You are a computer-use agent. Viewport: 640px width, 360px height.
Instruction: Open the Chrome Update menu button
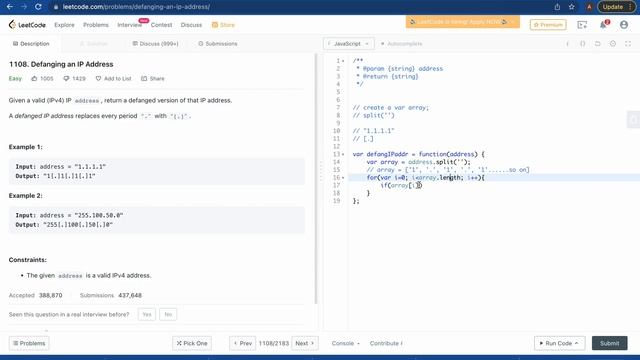617,7
